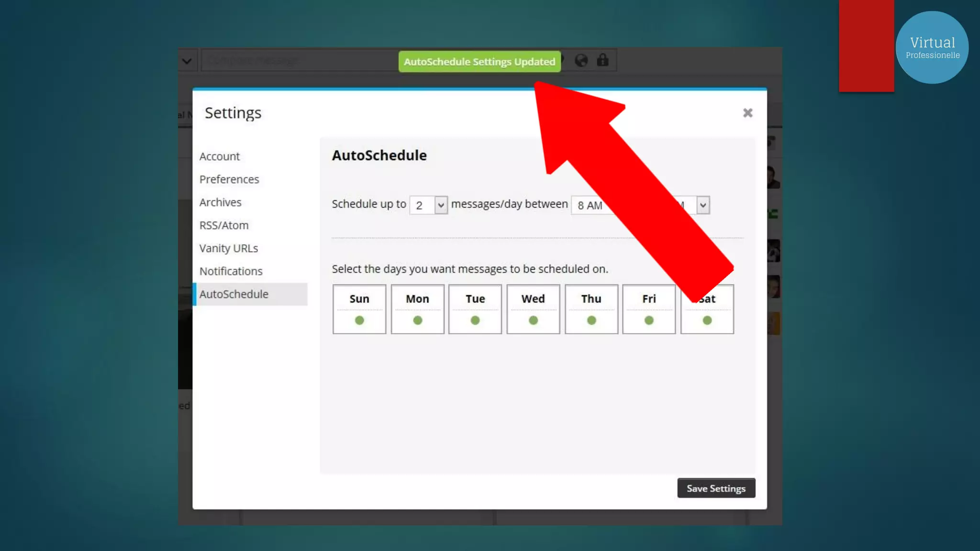Screen dimensions: 980x551
Task: Open Vanity URLs section
Action: 228,248
